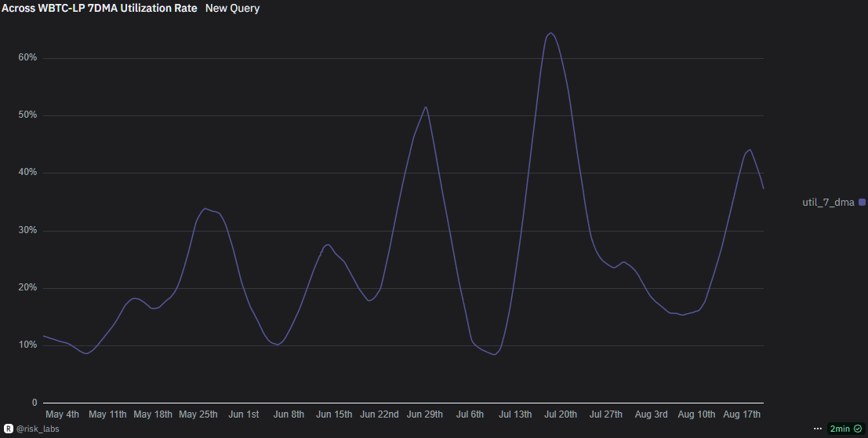Click the chart line trough near Jul 6th
This screenshot has width=868, height=438.
coord(493,355)
